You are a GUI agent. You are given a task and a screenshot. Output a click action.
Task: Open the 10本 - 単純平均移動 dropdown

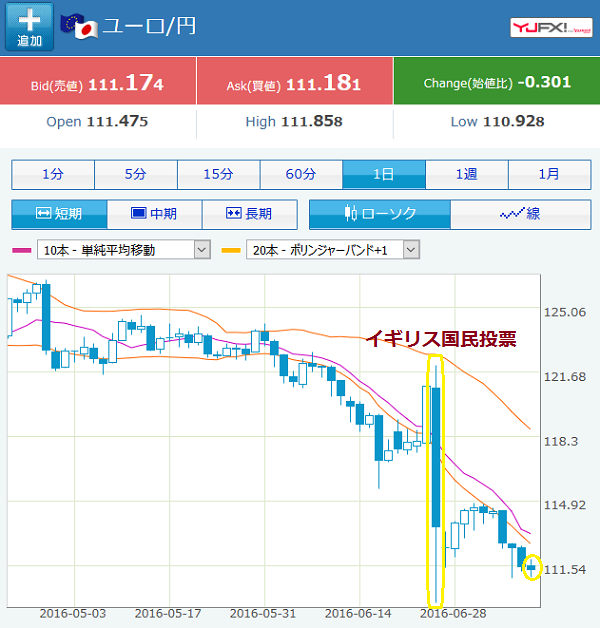click(124, 250)
